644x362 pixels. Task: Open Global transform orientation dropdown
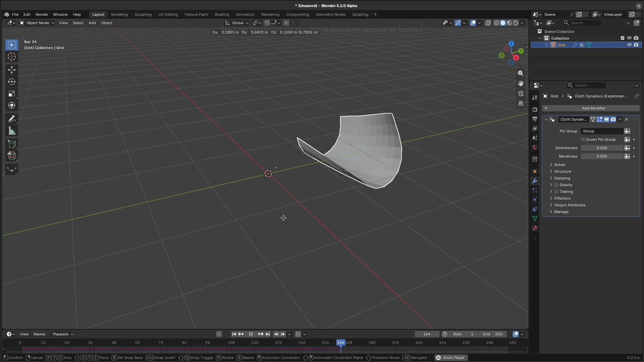237,23
